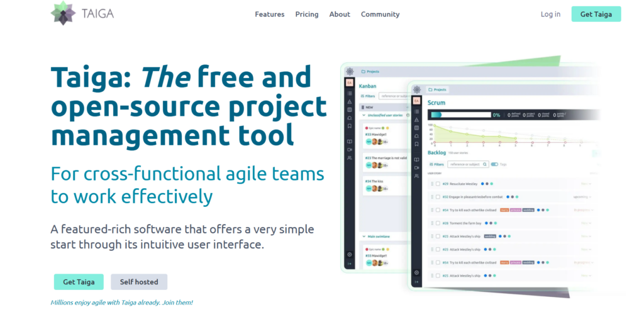644x312 pixels.
Task: Click the Filters button in the Kanban window
Action: point(368,96)
